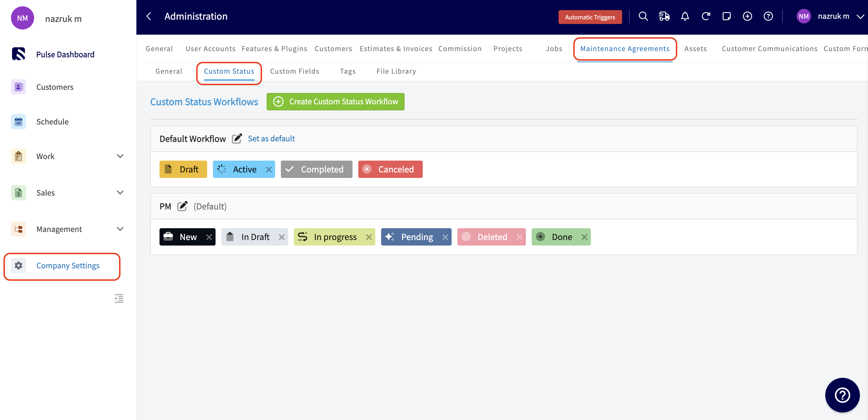This screenshot has height=420, width=868.
Task: Open the help question mark in header
Action: point(768,16)
